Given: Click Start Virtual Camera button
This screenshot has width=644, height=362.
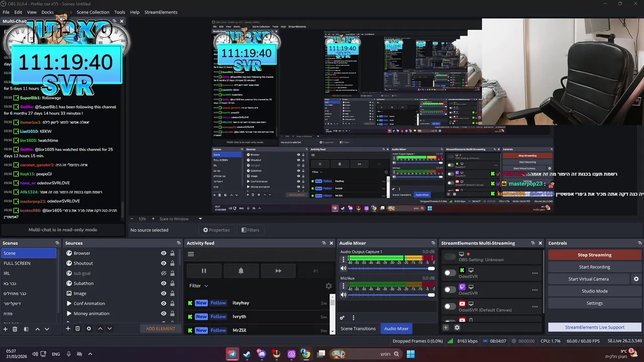Looking at the screenshot, I should click(x=588, y=279).
